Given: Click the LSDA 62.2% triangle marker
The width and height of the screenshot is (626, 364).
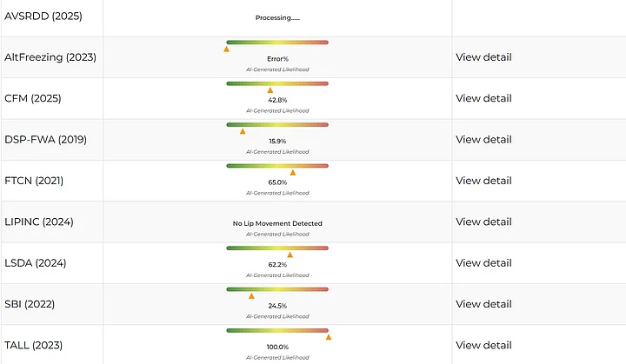Looking at the screenshot, I should coord(290,255).
